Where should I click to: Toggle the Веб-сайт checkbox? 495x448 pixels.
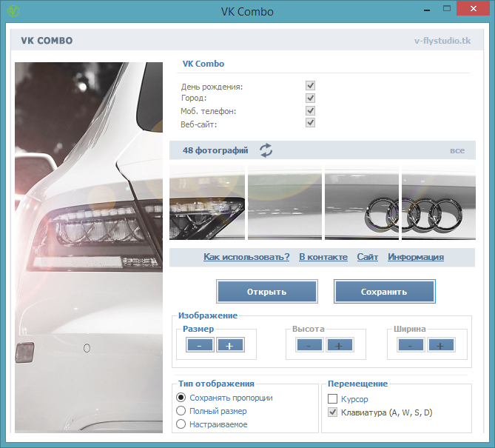click(x=310, y=123)
